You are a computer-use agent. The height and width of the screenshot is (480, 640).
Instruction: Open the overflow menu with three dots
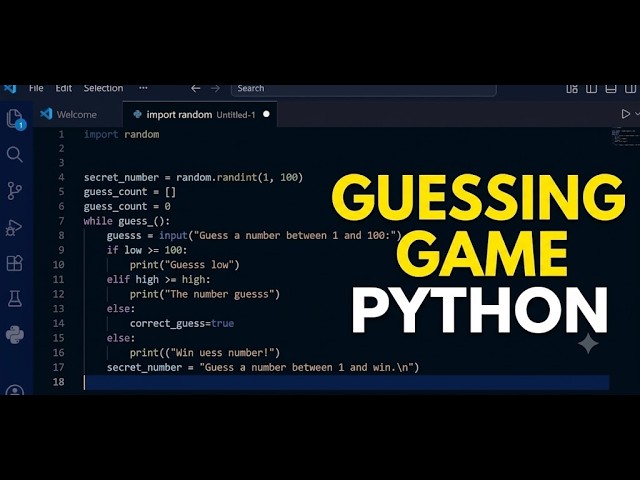(x=143, y=88)
